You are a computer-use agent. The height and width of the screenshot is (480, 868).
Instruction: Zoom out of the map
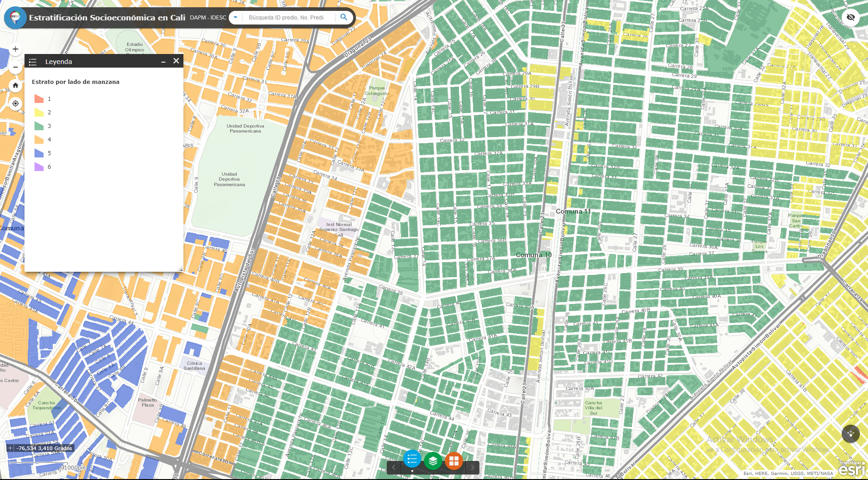15,67
